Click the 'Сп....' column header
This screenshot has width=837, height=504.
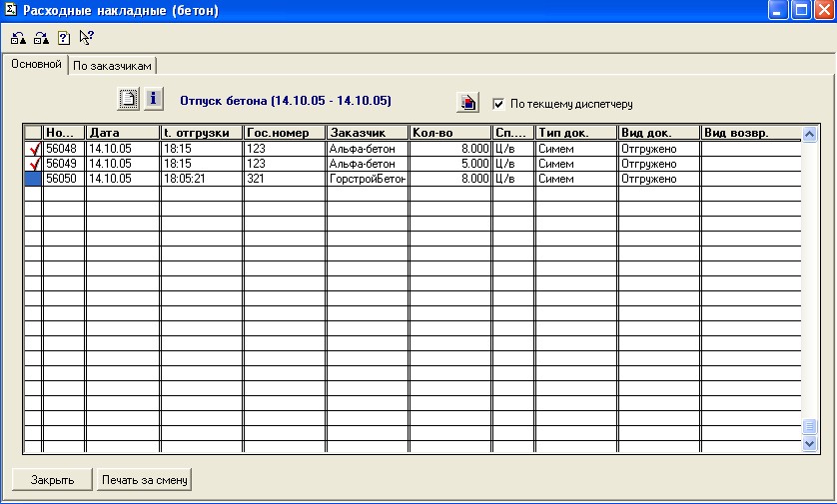[x=513, y=133]
